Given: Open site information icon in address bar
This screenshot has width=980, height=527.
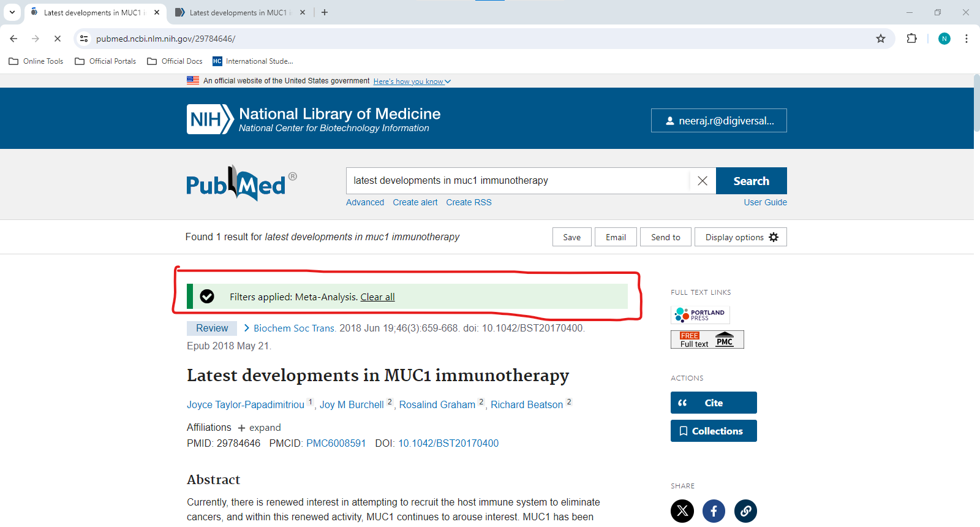Looking at the screenshot, I should click(84, 39).
